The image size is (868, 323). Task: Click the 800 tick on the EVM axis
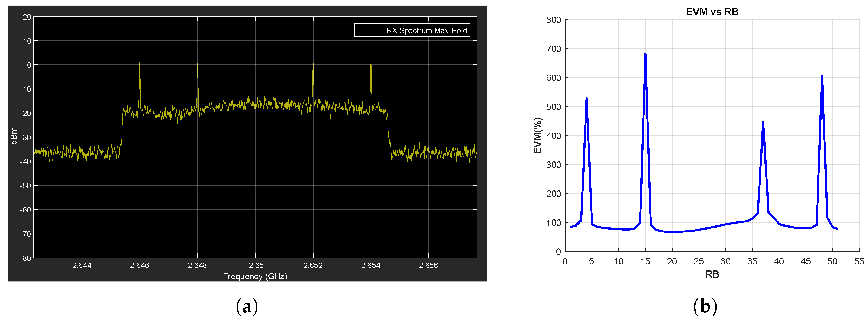click(554, 20)
